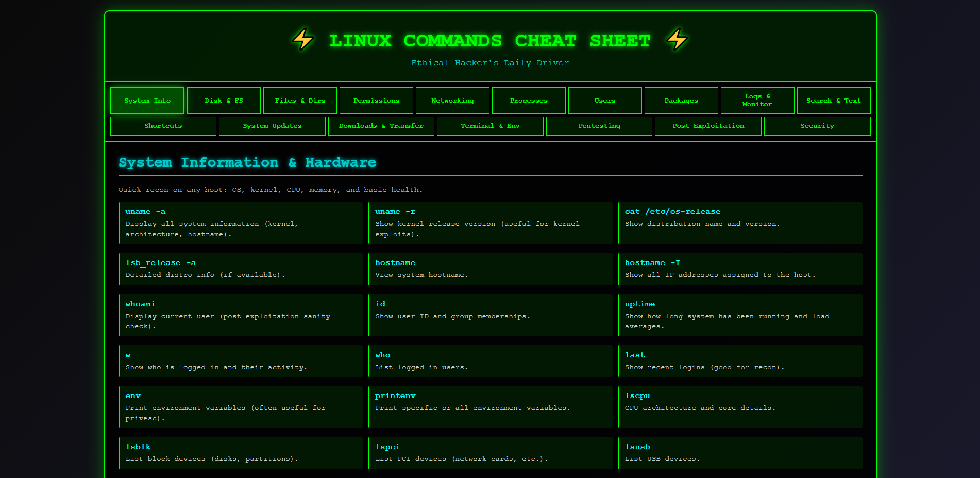Select the Permissions category

376,101
